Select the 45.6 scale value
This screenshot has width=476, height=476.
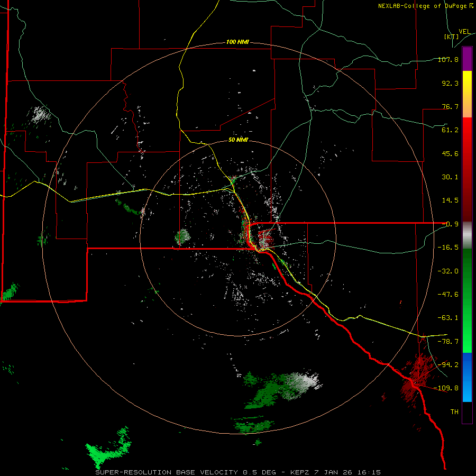click(x=450, y=153)
